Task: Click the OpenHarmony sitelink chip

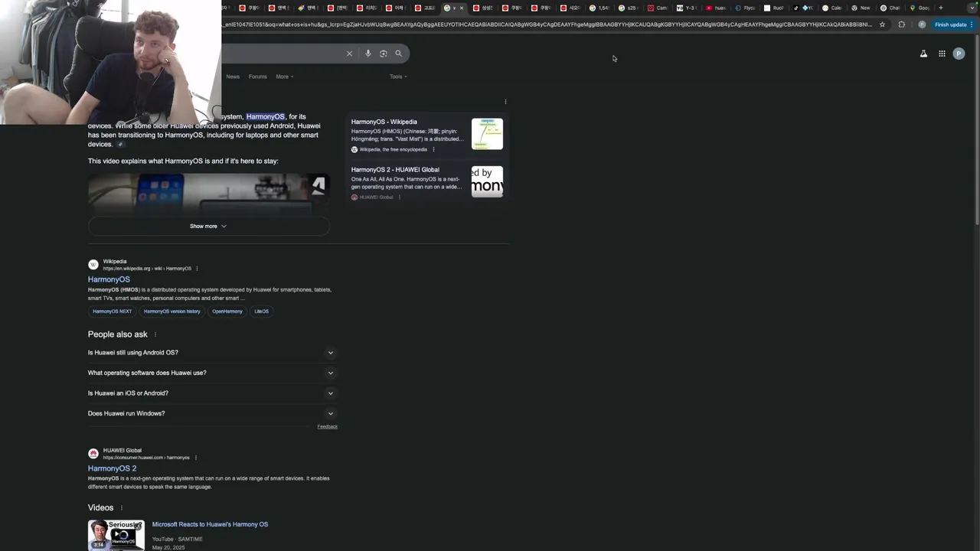Action: (227, 311)
